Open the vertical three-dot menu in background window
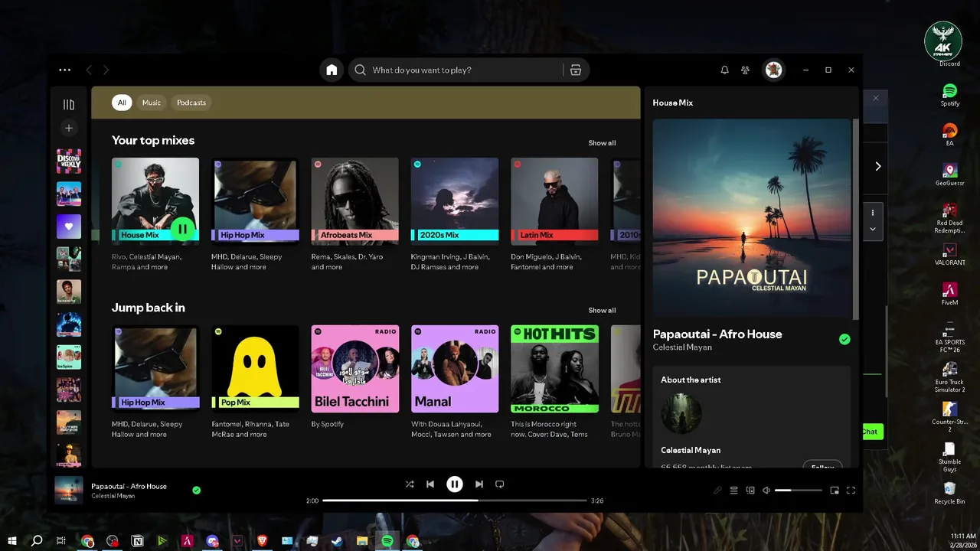This screenshot has width=980, height=551. click(872, 212)
